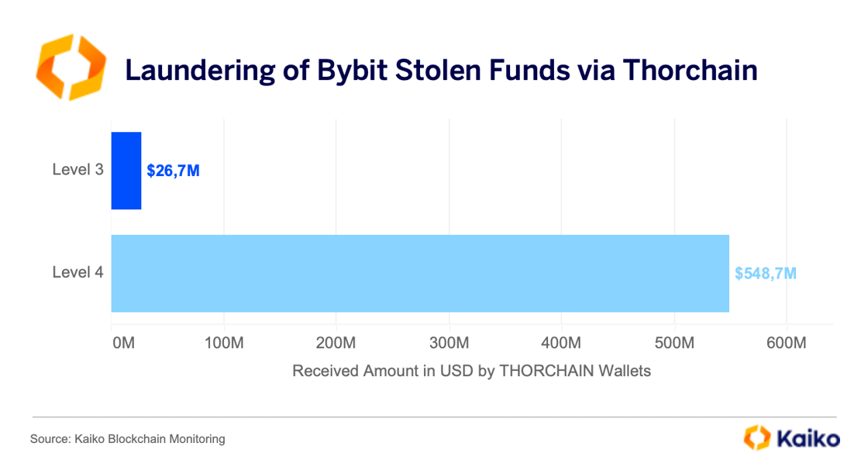Click the 200M tick label
This screenshot has height=467, width=868.
pos(336,343)
